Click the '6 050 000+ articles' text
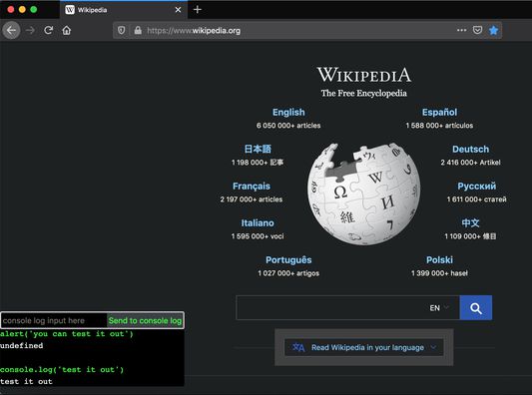 tap(288, 126)
